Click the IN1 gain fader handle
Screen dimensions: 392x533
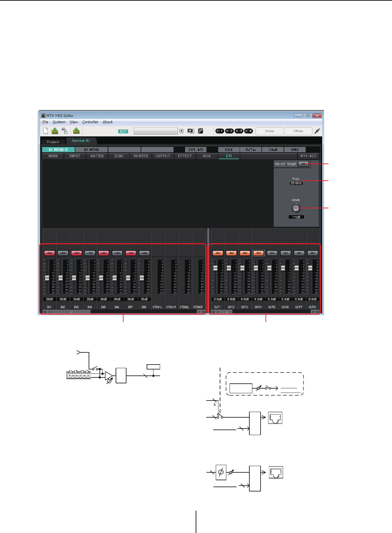[x=47, y=278]
